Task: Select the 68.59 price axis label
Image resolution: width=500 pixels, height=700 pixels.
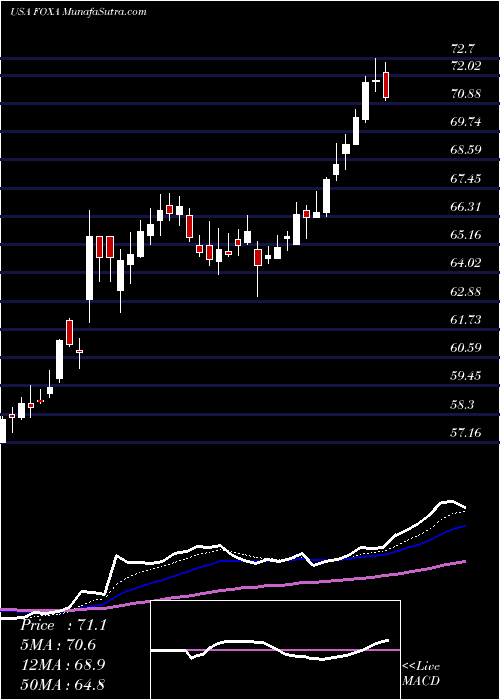Action: click(466, 150)
